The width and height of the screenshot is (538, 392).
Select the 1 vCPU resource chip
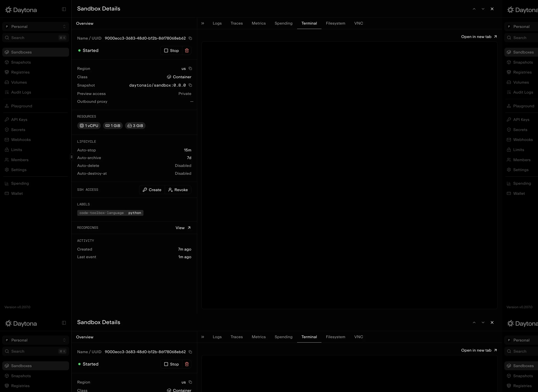(x=89, y=126)
